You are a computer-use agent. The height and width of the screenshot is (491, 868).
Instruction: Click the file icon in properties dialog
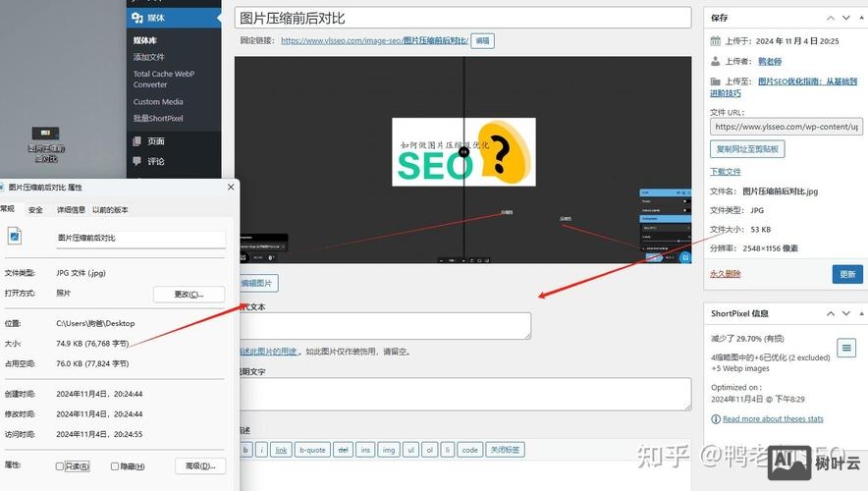[15, 237]
